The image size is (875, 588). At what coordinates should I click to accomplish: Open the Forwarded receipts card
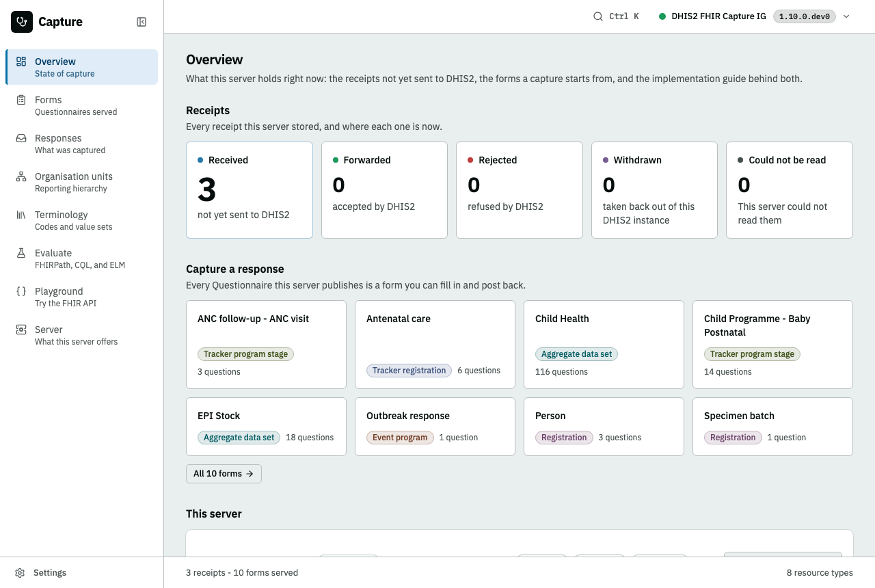[384, 190]
